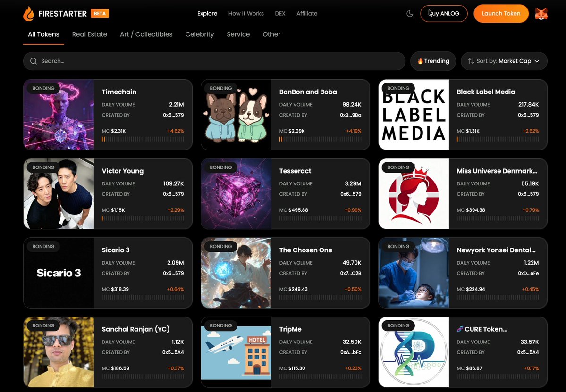Open the Tesseract cube thumbnail
The width and height of the screenshot is (566, 392).
point(236,194)
